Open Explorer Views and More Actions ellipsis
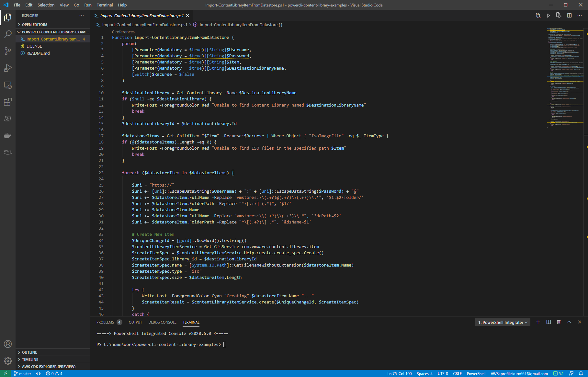Image resolution: width=588 pixels, height=377 pixels. coord(82,15)
